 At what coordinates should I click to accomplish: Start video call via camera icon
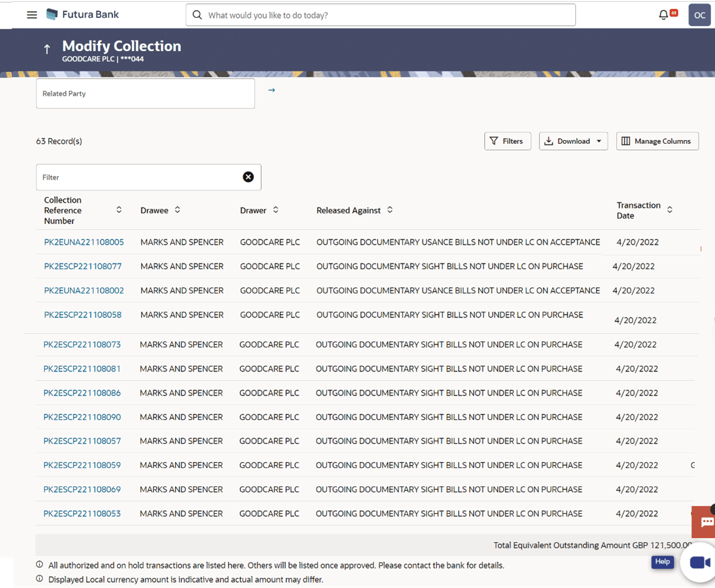pyautogui.click(x=700, y=562)
